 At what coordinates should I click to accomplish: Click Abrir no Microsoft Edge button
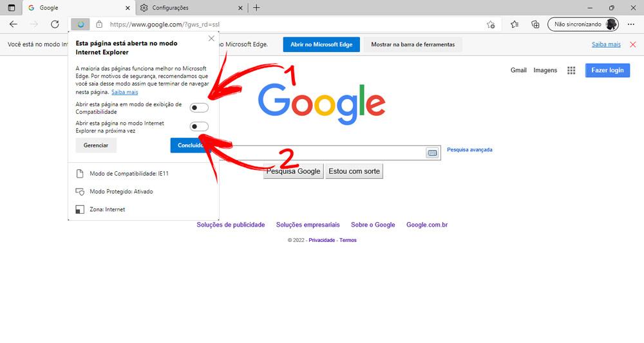pyautogui.click(x=321, y=44)
